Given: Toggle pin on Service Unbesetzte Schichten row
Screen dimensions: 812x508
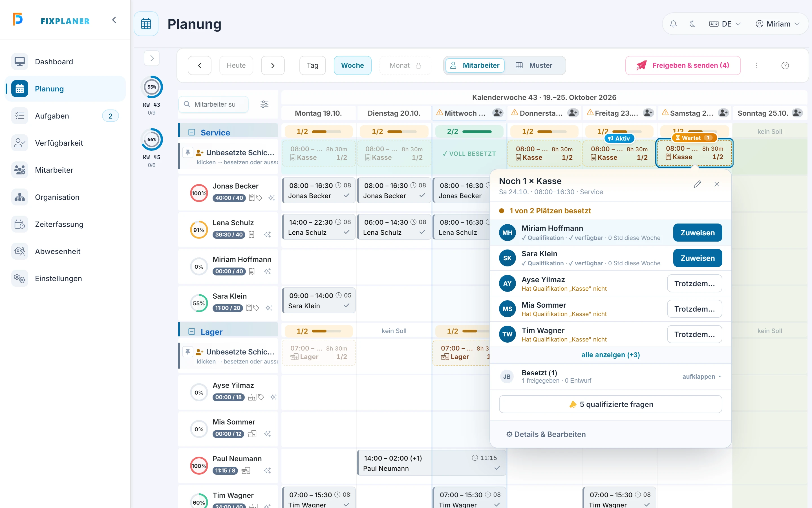Looking at the screenshot, I should (188, 153).
